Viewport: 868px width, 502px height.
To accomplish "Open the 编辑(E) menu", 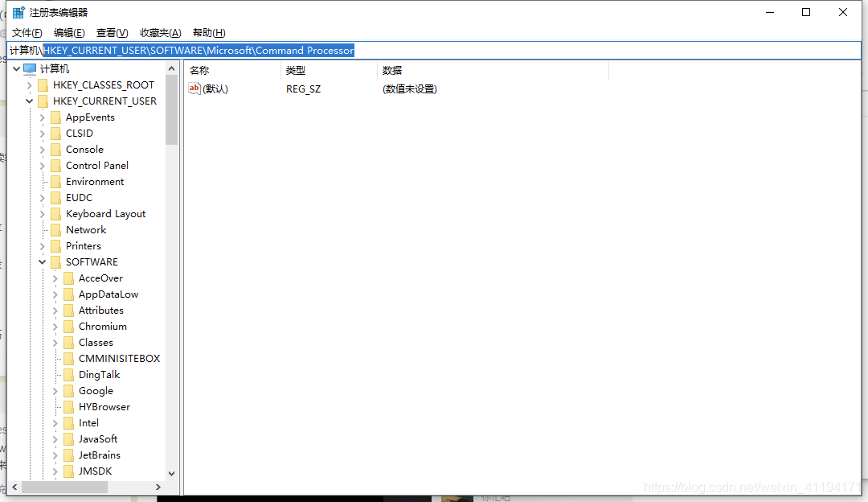I will (x=69, y=33).
